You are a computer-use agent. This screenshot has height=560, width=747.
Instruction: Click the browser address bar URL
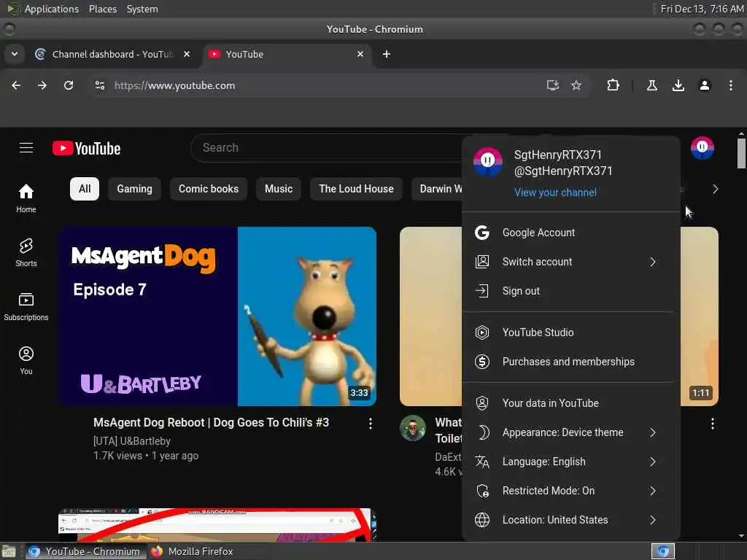click(x=174, y=85)
